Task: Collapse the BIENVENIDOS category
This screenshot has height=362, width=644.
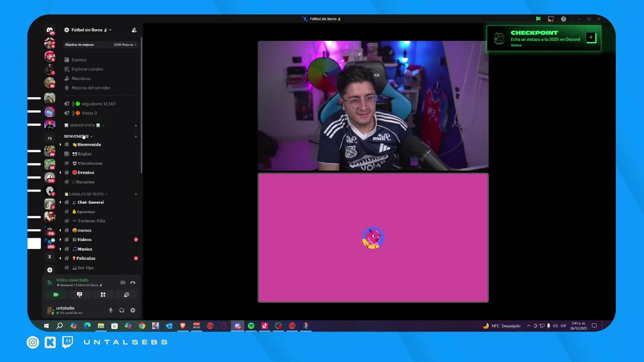Action: coord(78,136)
